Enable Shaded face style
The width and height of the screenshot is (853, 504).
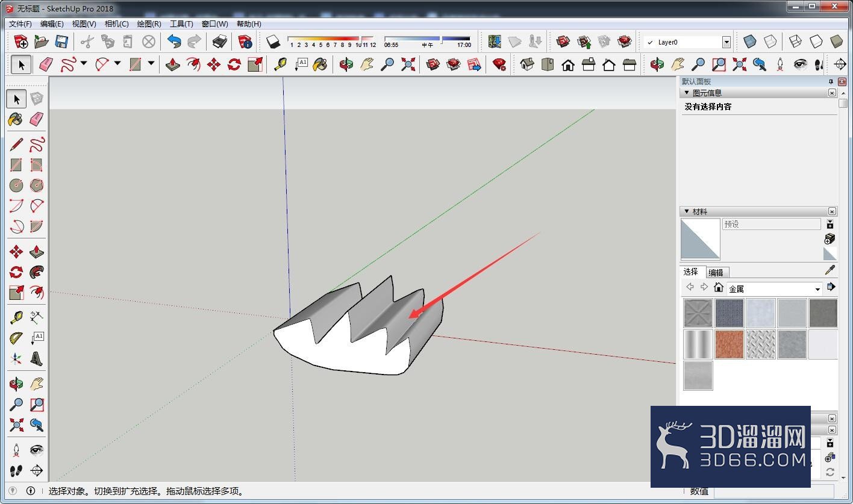pyautogui.click(x=837, y=41)
